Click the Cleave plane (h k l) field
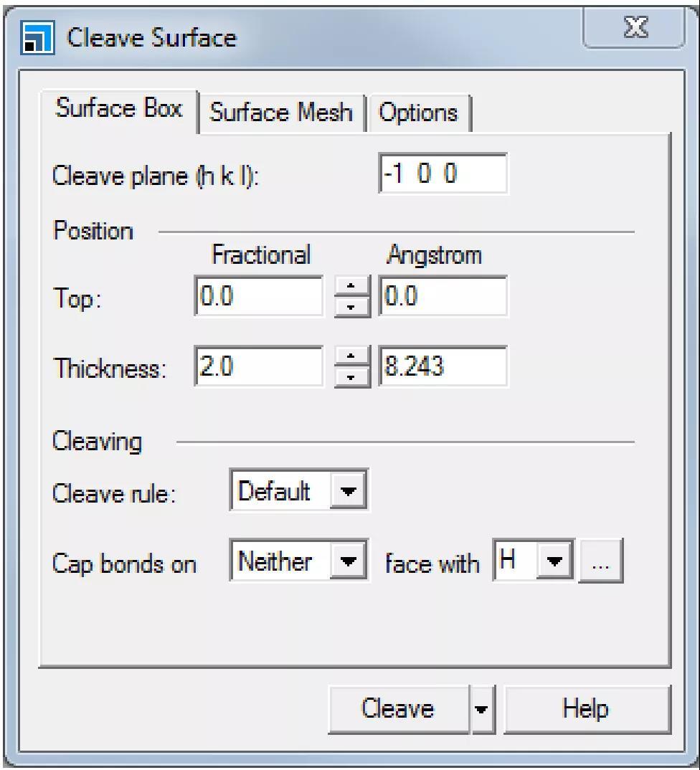This screenshot has width=700, height=770. click(443, 174)
